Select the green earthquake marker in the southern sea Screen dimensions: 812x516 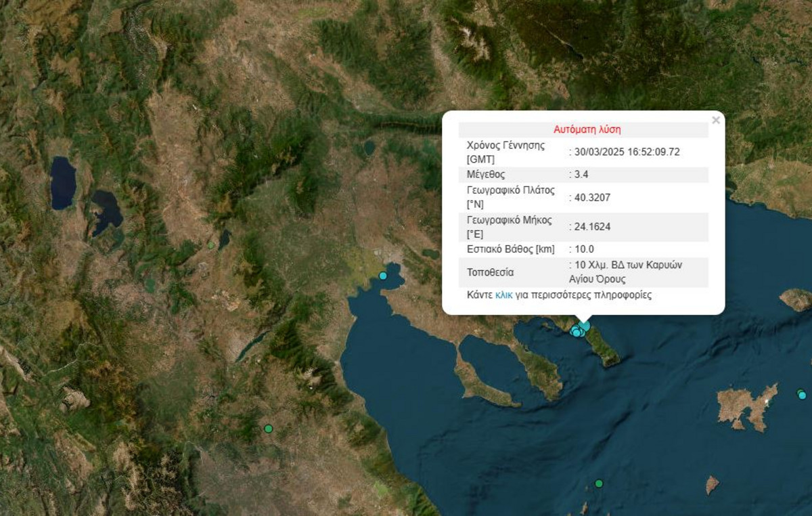click(599, 483)
